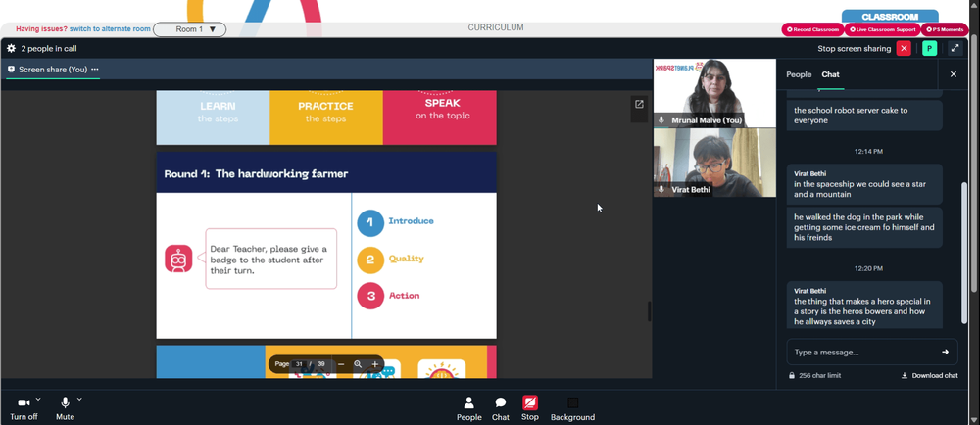Image resolution: width=980 pixels, height=425 pixels.
Task: Click Virat Bethi video thumbnail
Action: pyautogui.click(x=714, y=163)
